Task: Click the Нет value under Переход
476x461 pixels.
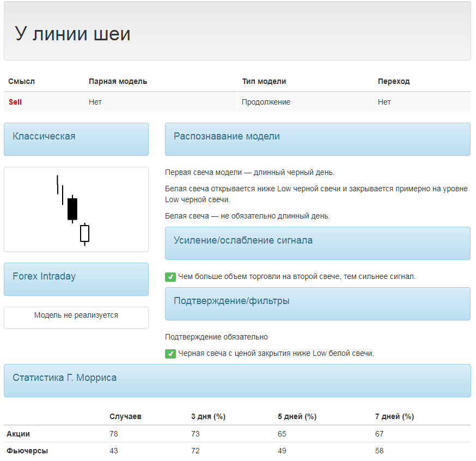Action: point(384,102)
